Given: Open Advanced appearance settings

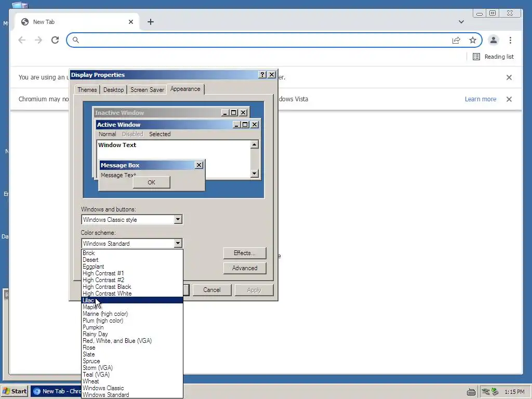Looking at the screenshot, I should (245, 268).
